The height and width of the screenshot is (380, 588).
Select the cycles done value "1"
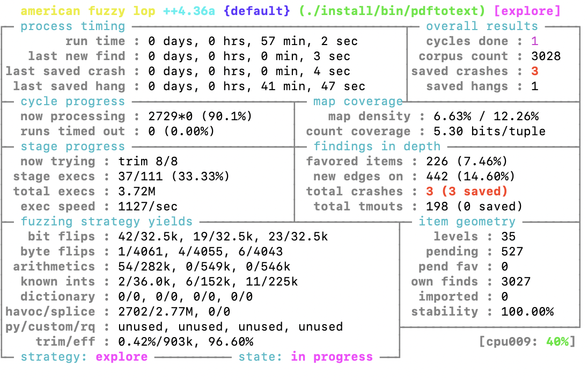535,41
